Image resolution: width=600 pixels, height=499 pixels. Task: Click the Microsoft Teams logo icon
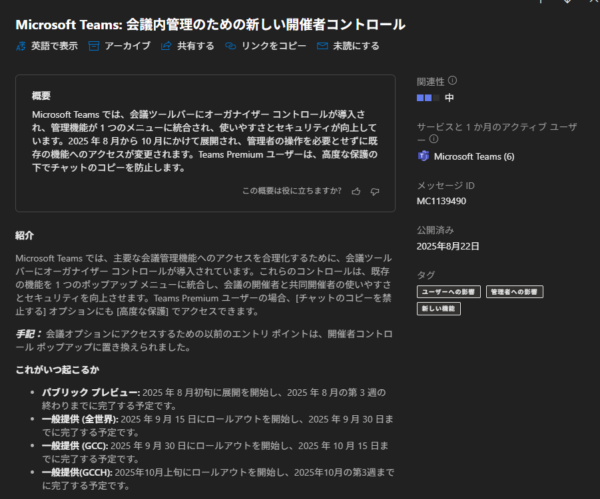click(x=424, y=156)
